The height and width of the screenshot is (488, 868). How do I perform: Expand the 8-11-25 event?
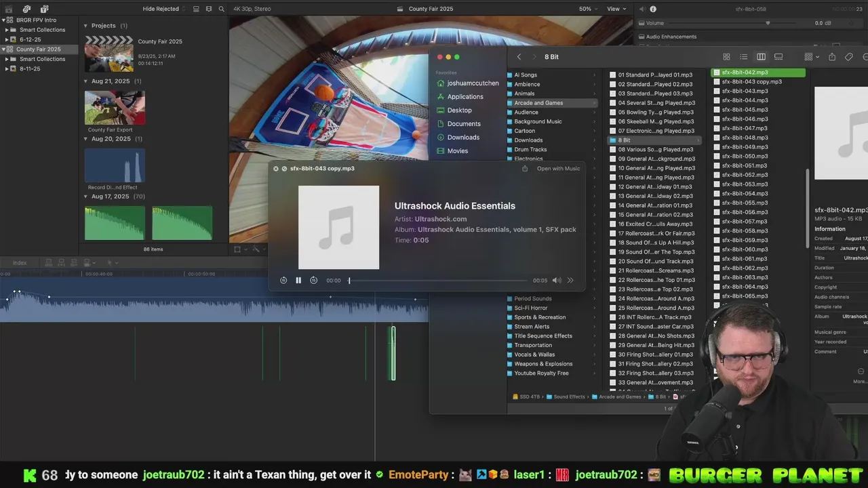click(6, 68)
